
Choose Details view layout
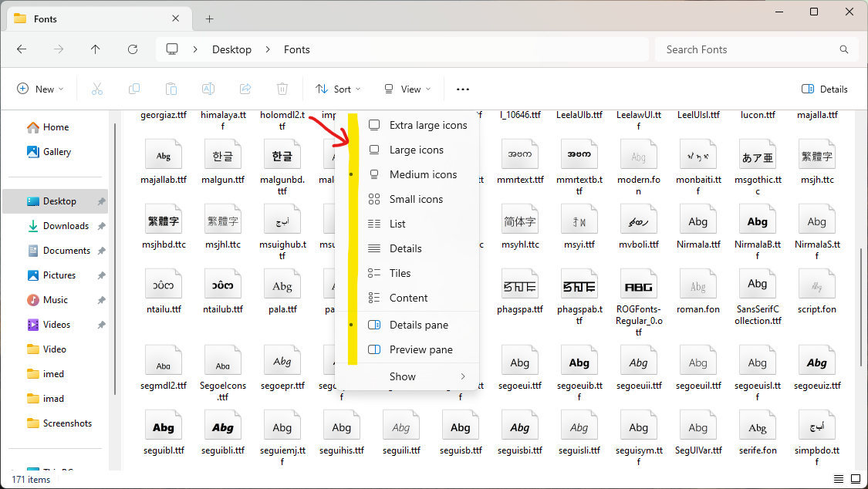click(x=407, y=248)
